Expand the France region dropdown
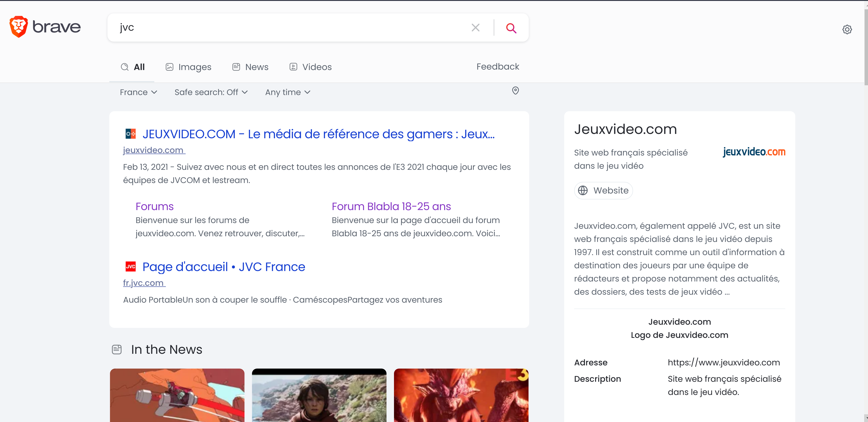This screenshot has height=422, width=868. (138, 92)
